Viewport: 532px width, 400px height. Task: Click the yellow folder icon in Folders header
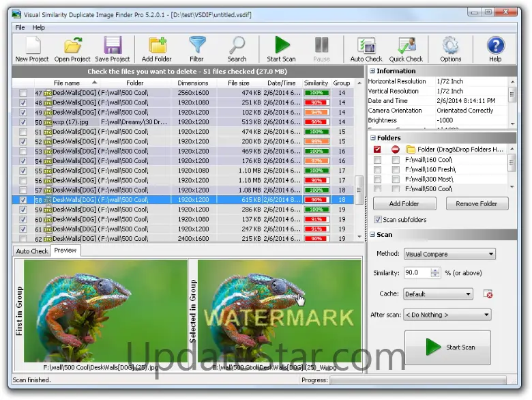[x=411, y=149]
